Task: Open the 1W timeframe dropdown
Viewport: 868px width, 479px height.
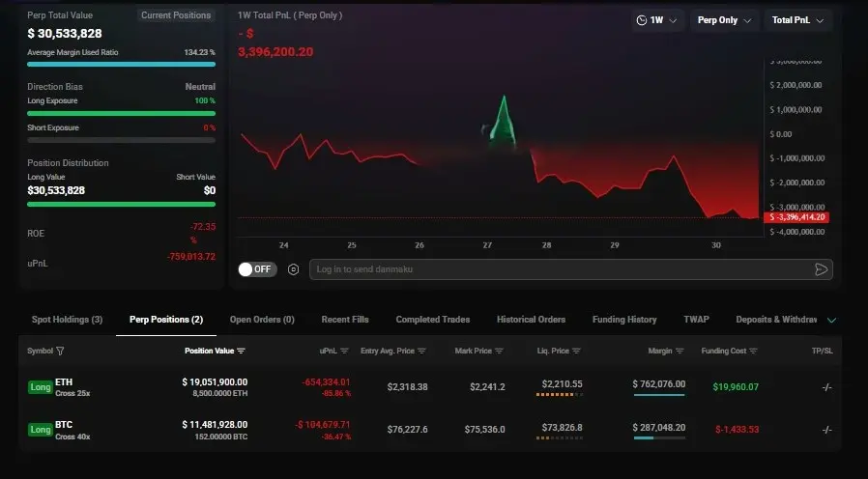Action: click(656, 20)
